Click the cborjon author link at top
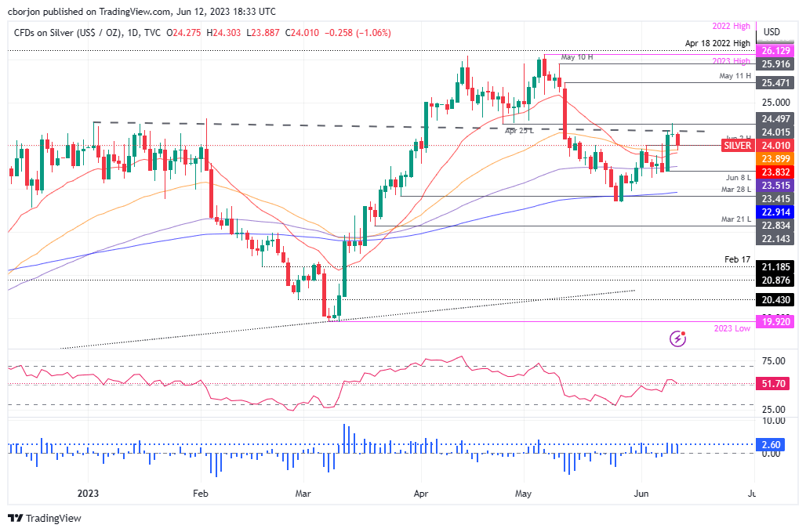 click(x=25, y=11)
